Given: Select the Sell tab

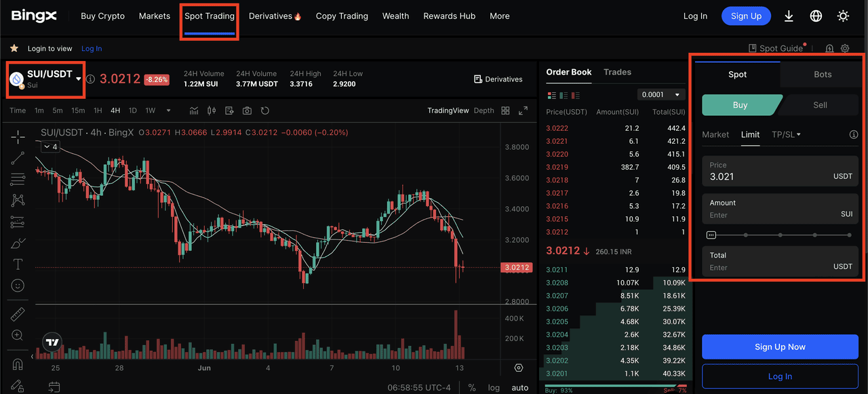Looking at the screenshot, I should click(x=820, y=104).
